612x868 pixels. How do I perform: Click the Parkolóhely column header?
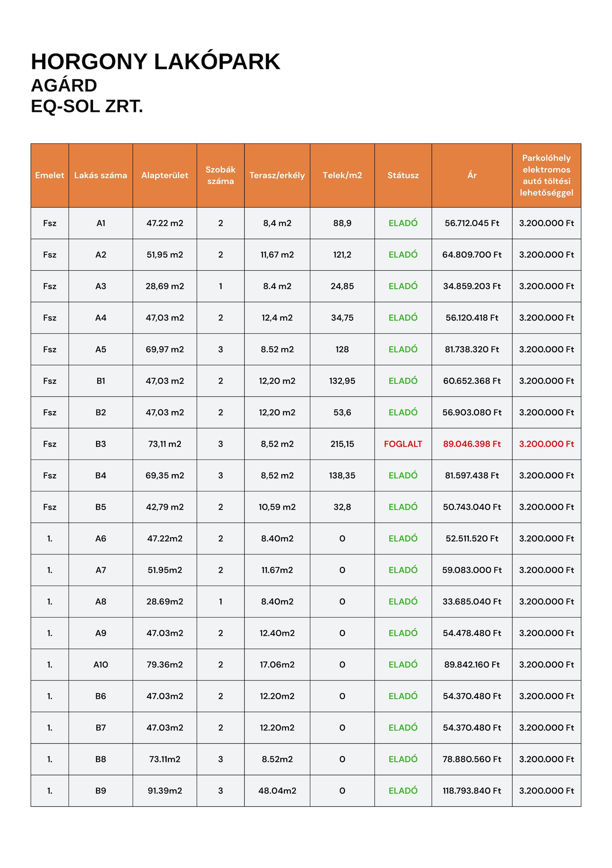546,176
